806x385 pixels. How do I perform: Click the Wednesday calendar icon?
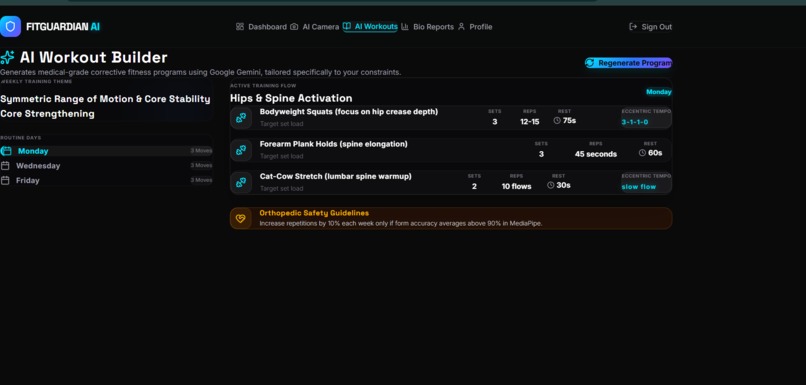pos(5,166)
